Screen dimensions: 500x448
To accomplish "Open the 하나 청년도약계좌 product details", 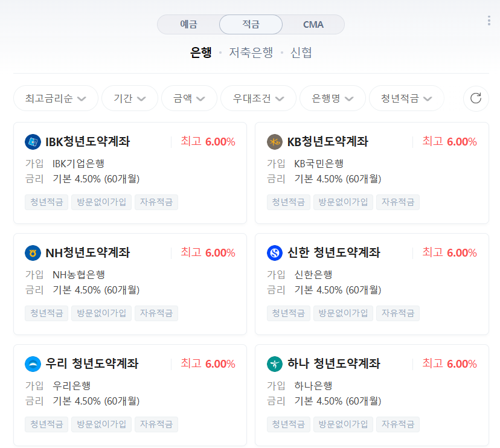I will coord(335,364).
